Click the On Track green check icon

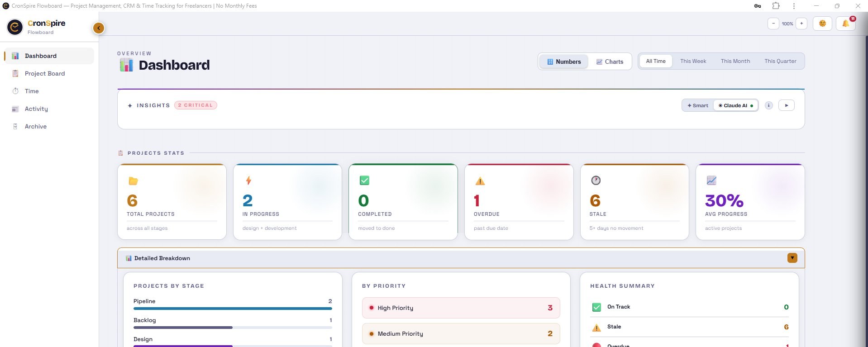596,307
